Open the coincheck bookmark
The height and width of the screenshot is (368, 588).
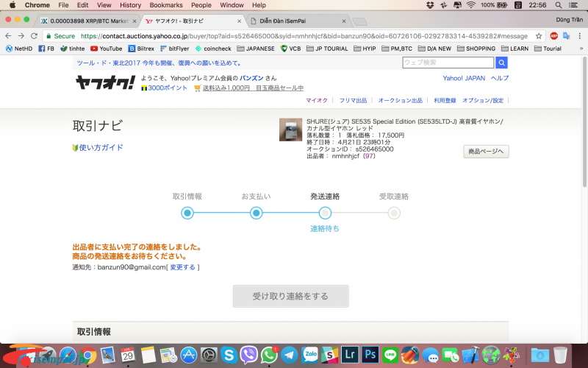213,49
